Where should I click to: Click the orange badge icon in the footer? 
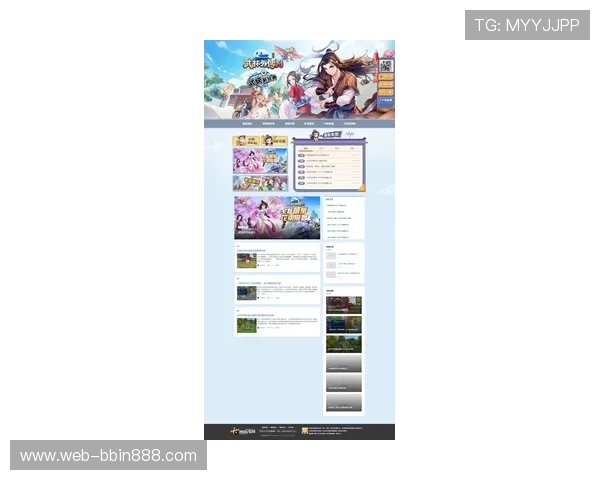coord(303,431)
